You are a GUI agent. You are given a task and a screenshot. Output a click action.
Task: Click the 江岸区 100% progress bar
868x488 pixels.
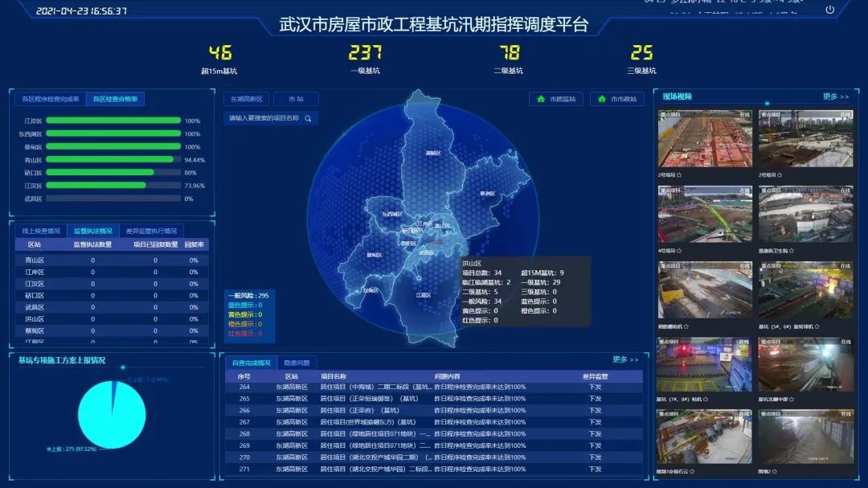click(x=113, y=121)
